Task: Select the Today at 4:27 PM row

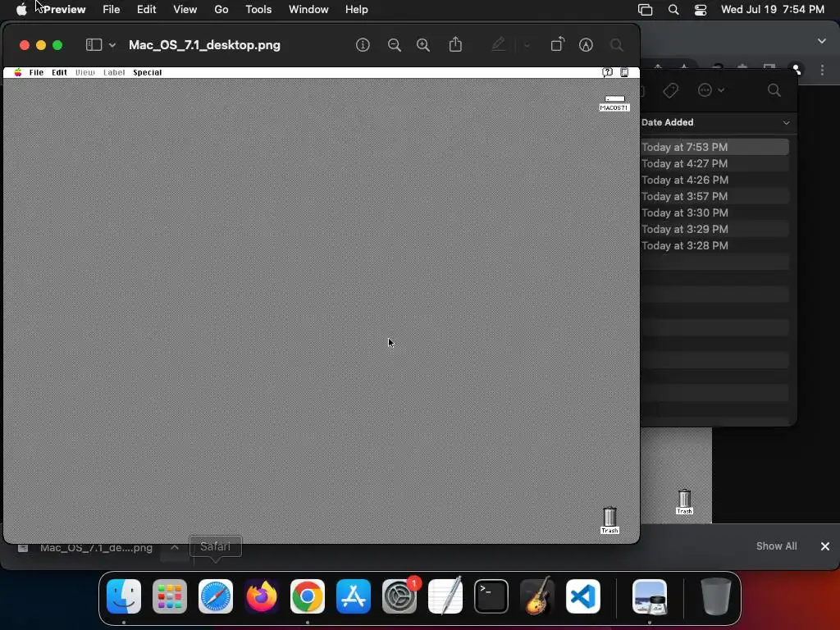Action: 714,163
